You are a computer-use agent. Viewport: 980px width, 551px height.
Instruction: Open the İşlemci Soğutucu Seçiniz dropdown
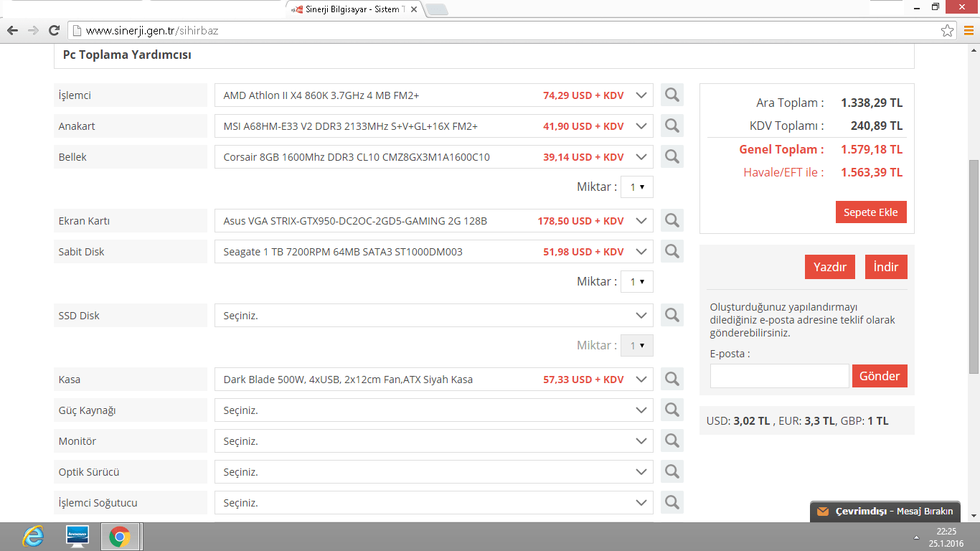(x=434, y=503)
